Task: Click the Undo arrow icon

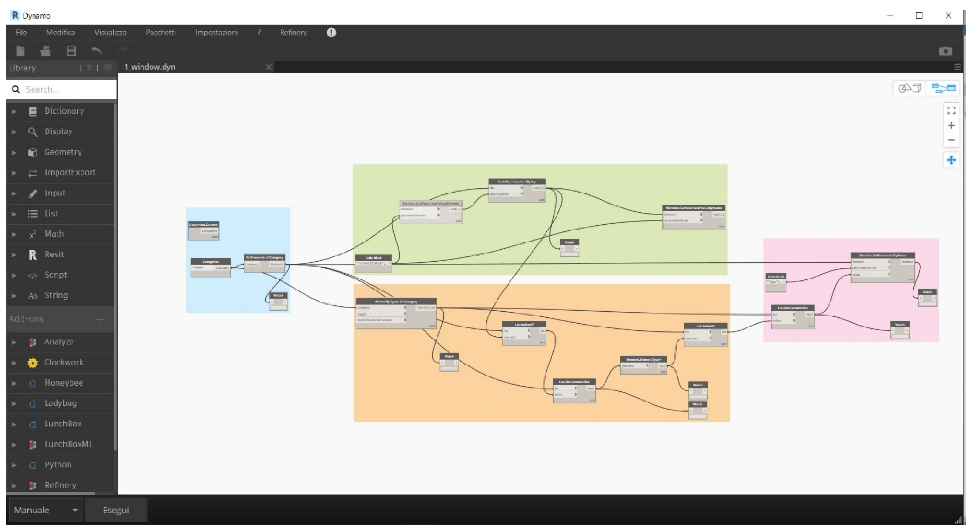Action: 97,51
